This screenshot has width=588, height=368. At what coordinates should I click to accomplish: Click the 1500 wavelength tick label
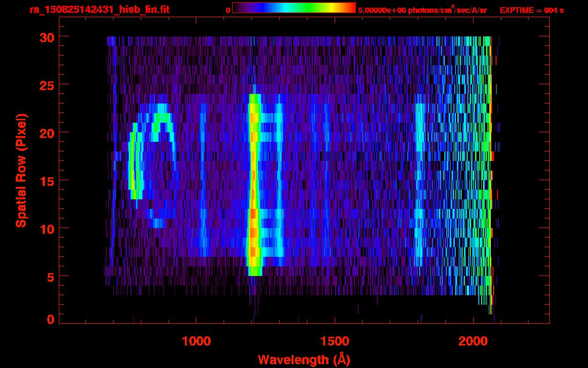coord(334,341)
